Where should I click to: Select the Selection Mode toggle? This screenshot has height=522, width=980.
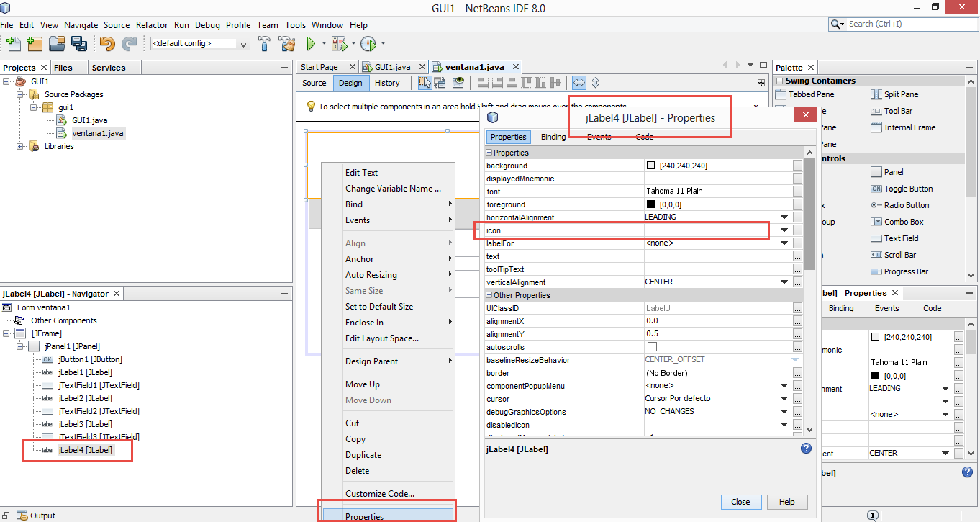tap(425, 83)
